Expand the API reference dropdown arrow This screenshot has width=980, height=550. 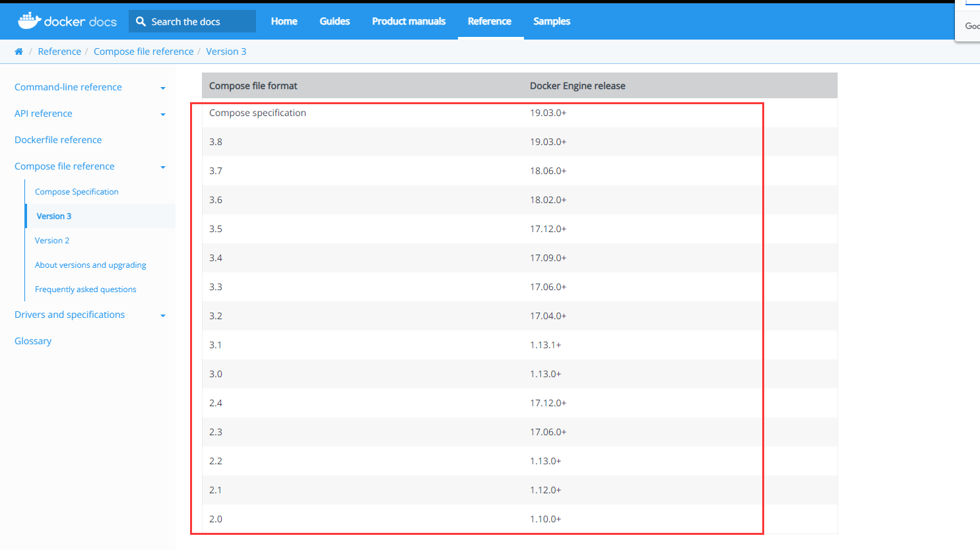click(x=163, y=113)
